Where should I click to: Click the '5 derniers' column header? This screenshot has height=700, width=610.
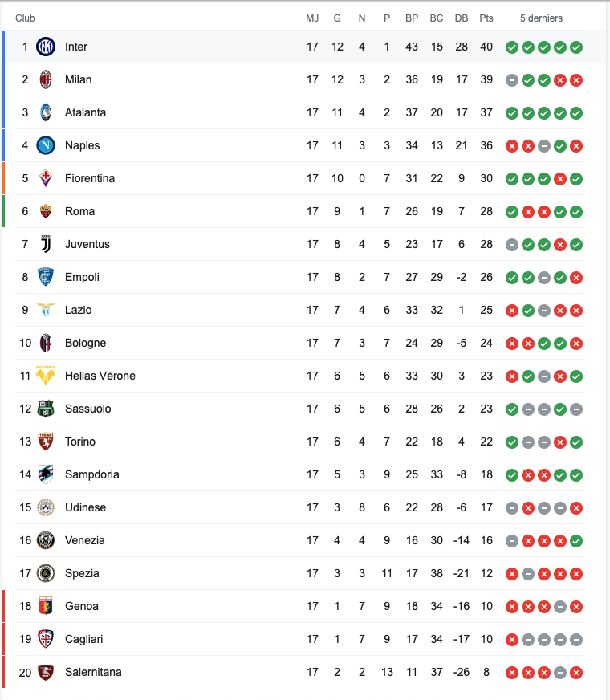click(541, 18)
